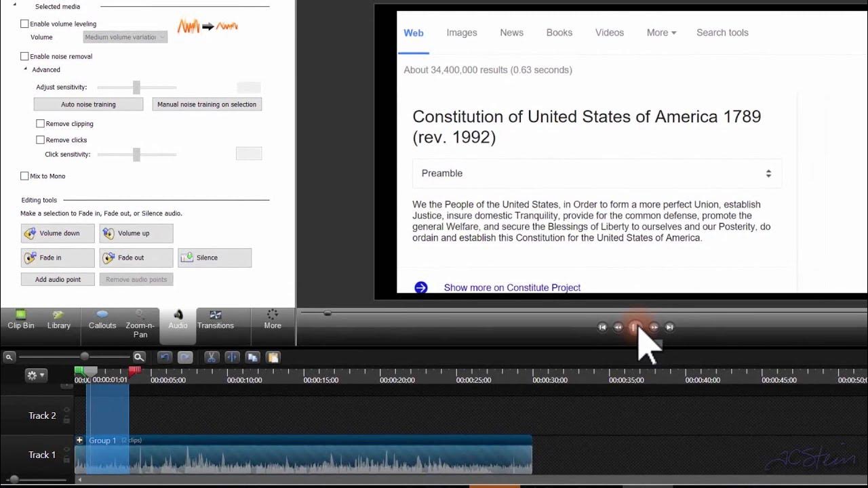Jump to next clip in the player

point(669,327)
